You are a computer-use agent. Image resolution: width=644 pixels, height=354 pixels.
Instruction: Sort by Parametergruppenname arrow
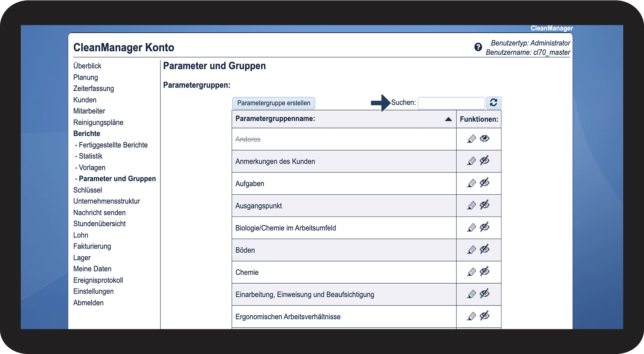(448, 119)
